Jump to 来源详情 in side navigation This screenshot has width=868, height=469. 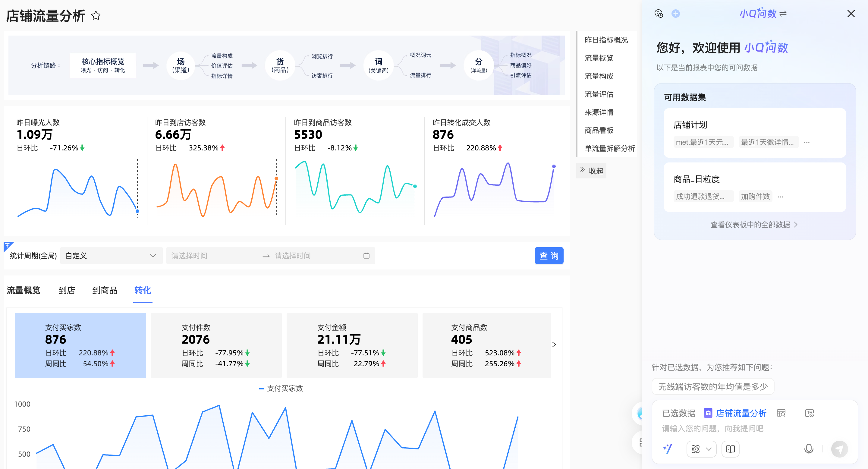point(599,112)
